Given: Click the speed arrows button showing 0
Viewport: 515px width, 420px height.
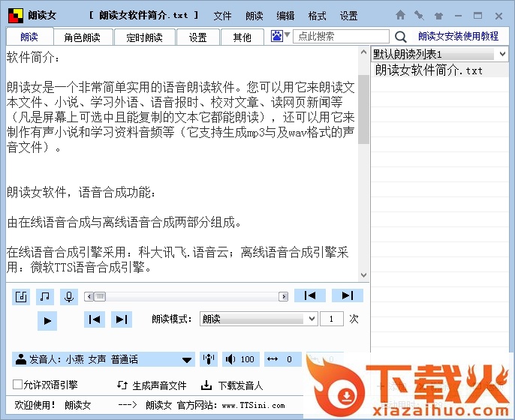Looking at the screenshot, I should point(282,359).
